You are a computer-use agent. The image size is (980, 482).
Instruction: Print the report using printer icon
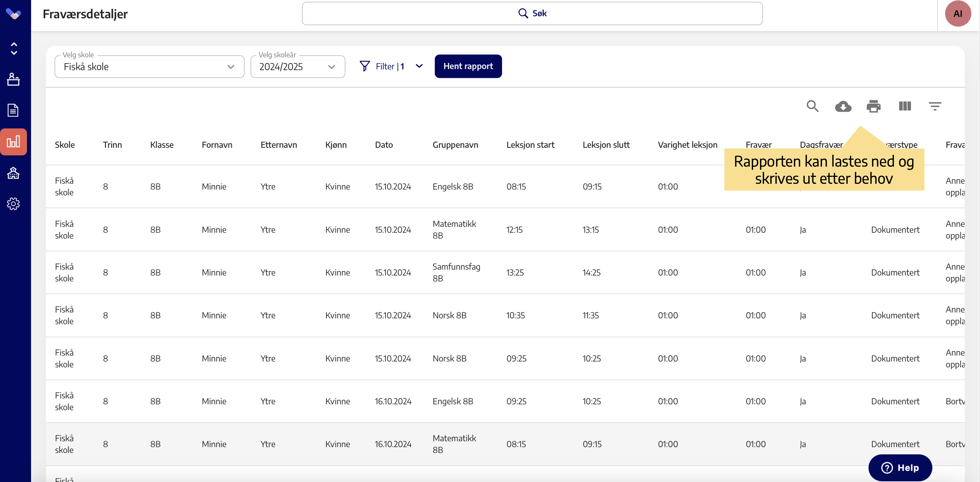873,106
